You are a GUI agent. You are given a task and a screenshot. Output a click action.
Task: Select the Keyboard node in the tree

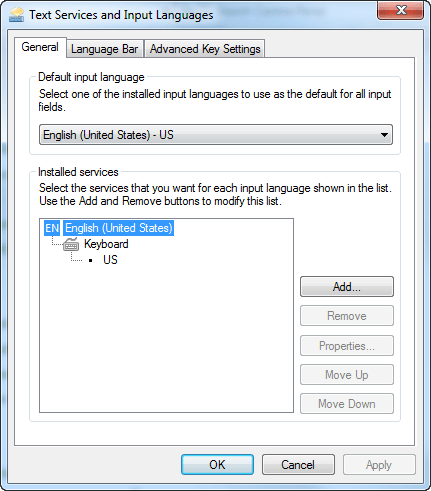coord(106,244)
